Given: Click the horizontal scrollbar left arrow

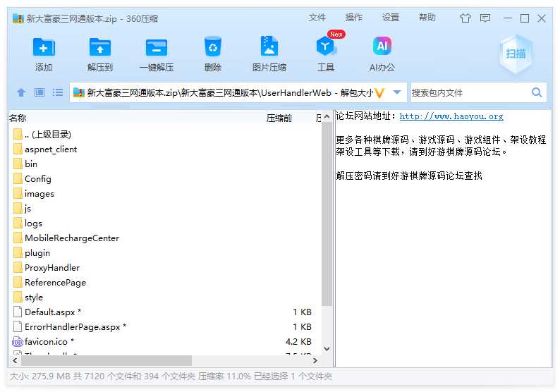Looking at the screenshot, I should (15, 360).
